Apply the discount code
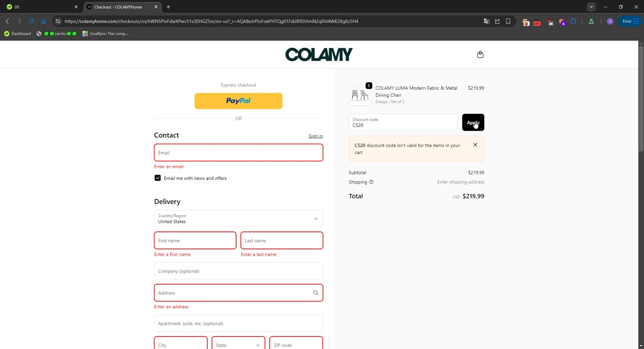The image size is (644, 349). (473, 122)
